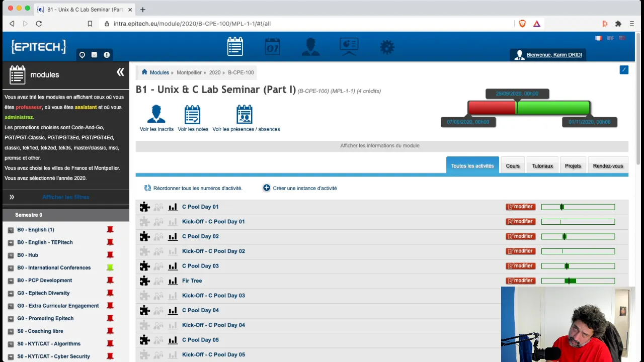The image size is (644, 362).
Task: Switch language using the French flag
Action: tap(598, 38)
